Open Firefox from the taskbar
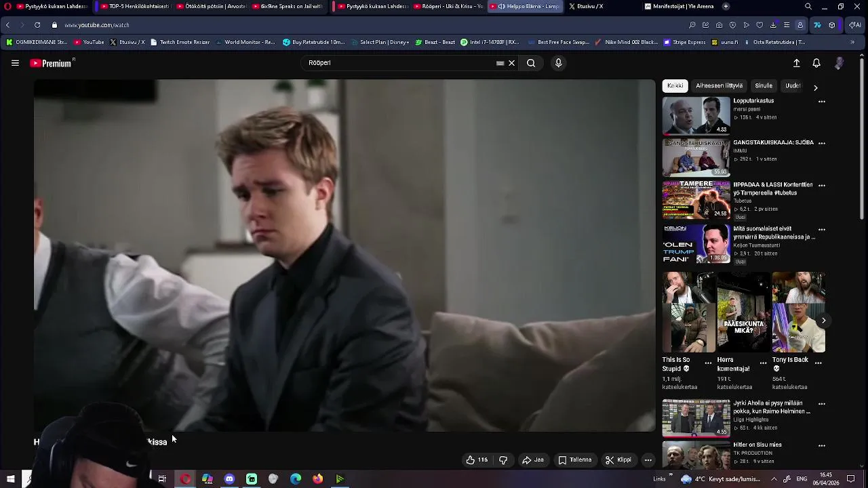Image resolution: width=868 pixels, height=488 pixels. click(x=317, y=479)
